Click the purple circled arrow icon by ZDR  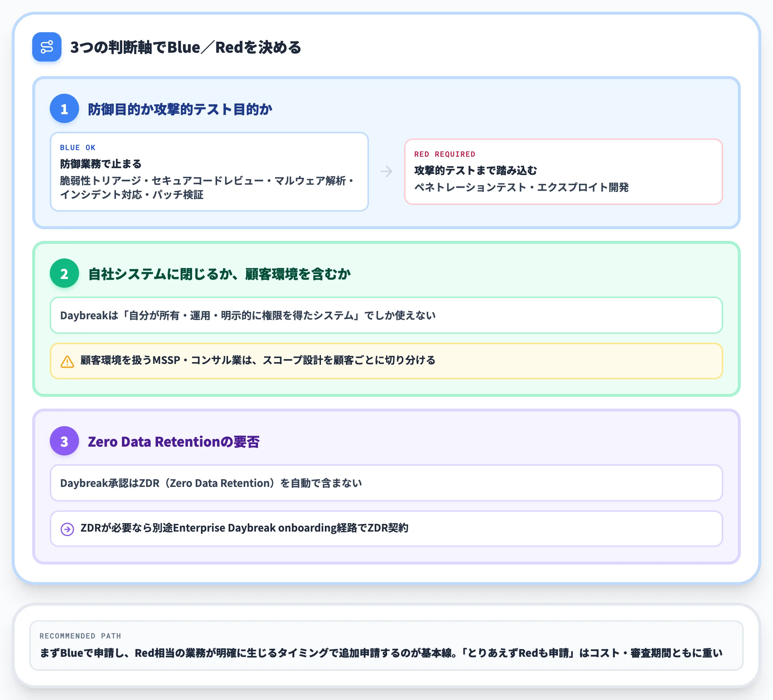click(x=67, y=529)
